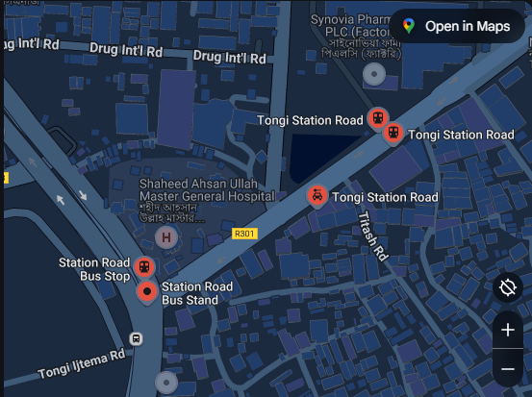Select the Station Road Bus Stop marker
The width and height of the screenshot is (532, 397).
point(144,267)
